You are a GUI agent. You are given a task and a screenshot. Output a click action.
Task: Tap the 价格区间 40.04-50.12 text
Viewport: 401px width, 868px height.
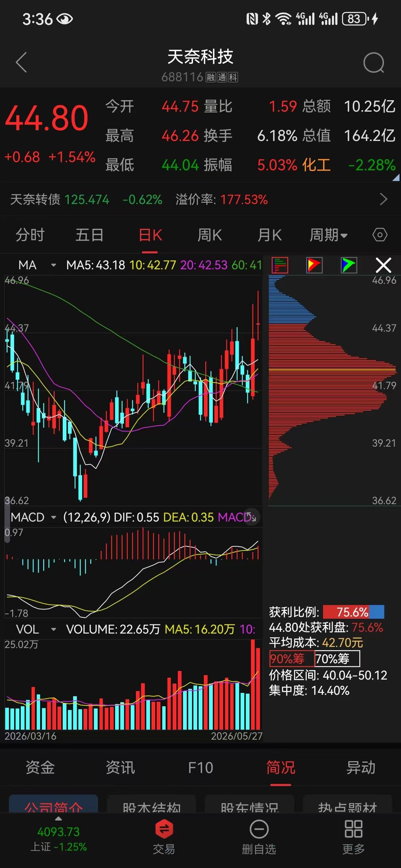pyautogui.click(x=328, y=675)
